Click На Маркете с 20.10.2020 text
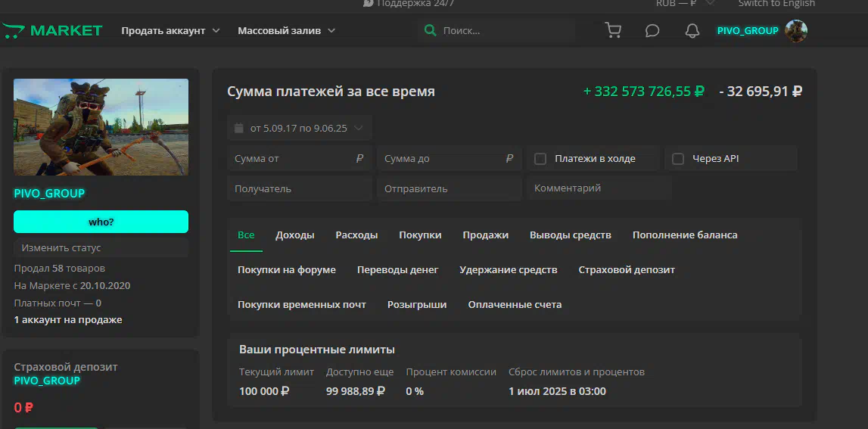This screenshot has width=868, height=429. click(72, 286)
